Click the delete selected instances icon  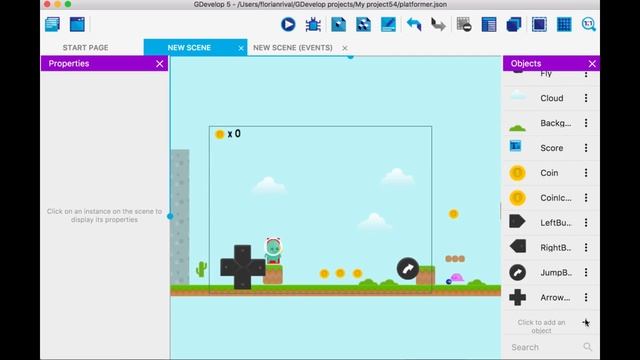(464, 24)
